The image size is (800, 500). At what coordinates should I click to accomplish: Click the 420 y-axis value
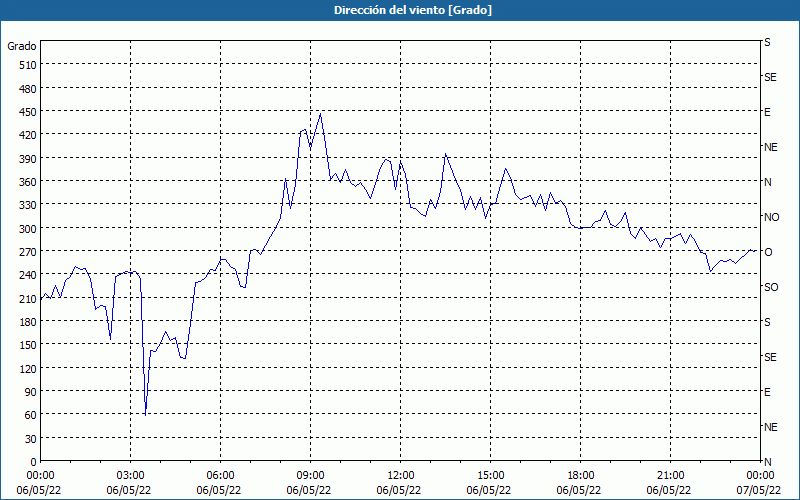coord(28,135)
